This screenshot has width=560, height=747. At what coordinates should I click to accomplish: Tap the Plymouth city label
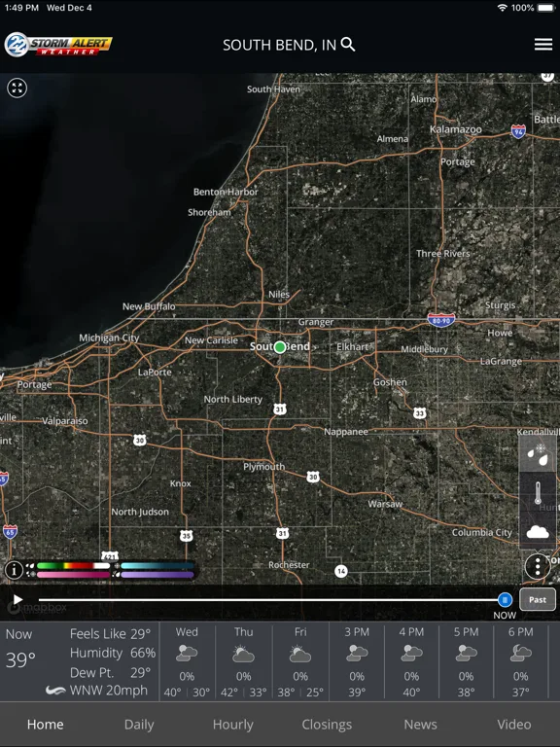pyautogui.click(x=263, y=467)
